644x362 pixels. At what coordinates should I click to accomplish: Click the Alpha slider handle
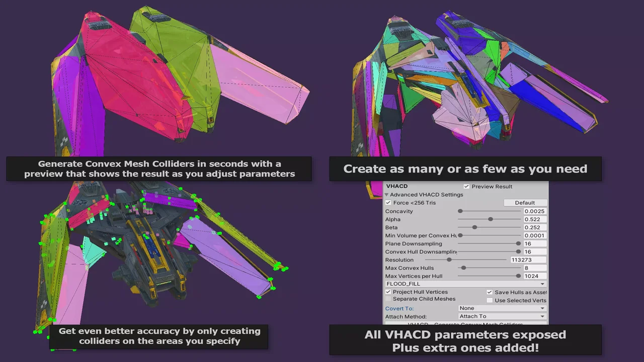(x=491, y=219)
